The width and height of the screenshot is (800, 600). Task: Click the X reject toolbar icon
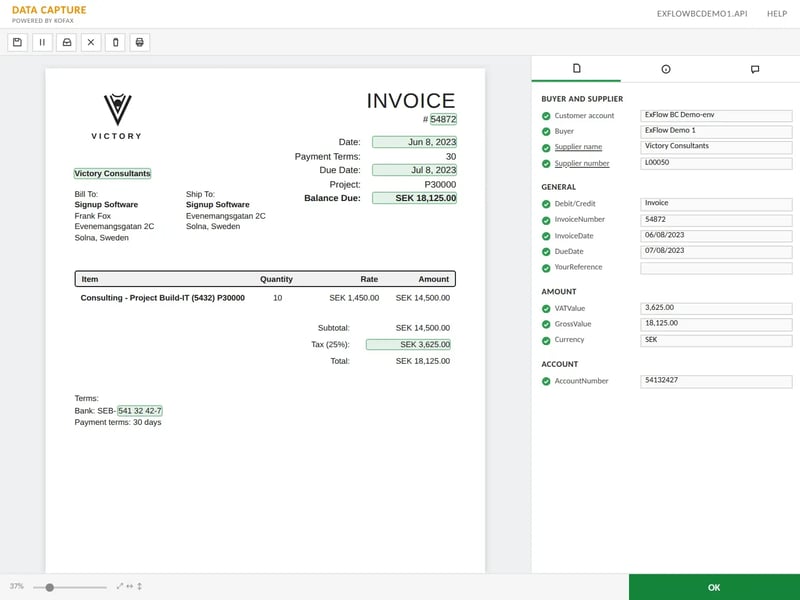[91, 42]
